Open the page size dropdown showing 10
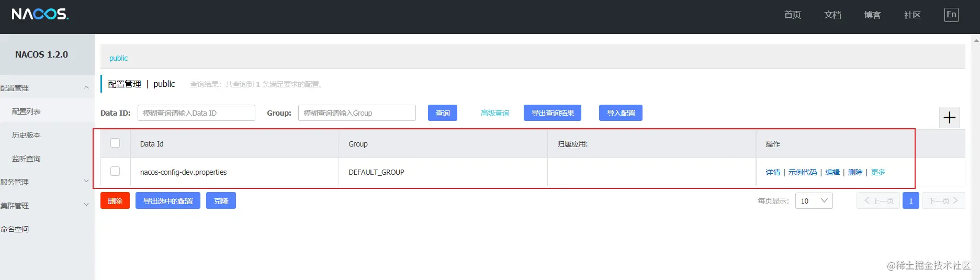This screenshot has width=980, height=280. pyautogui.click(x=814, y=201)
